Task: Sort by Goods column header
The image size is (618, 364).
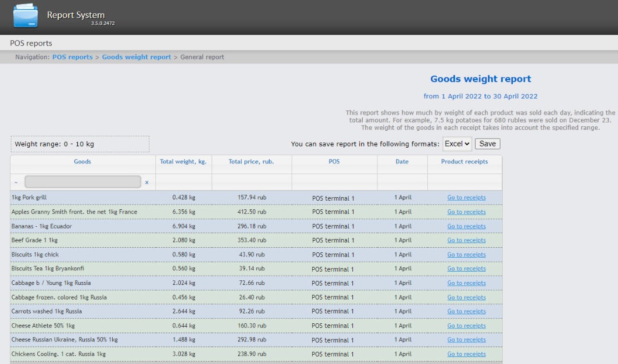Action: tap(83, 162)
